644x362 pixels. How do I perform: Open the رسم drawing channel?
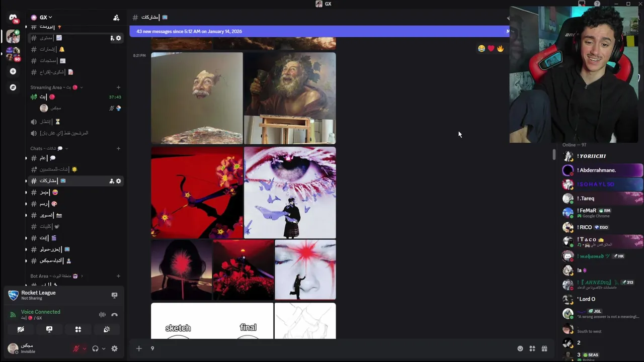pyautogui.click(x=75, y=204)
